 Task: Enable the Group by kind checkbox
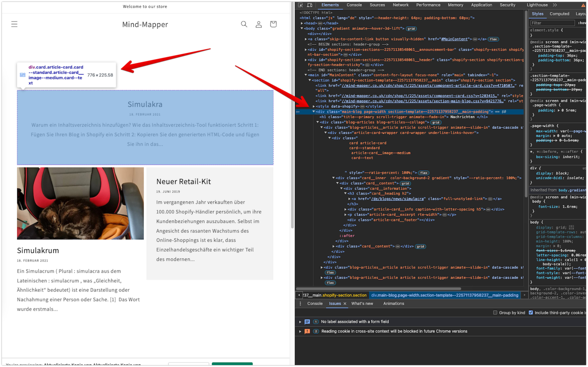495,313
